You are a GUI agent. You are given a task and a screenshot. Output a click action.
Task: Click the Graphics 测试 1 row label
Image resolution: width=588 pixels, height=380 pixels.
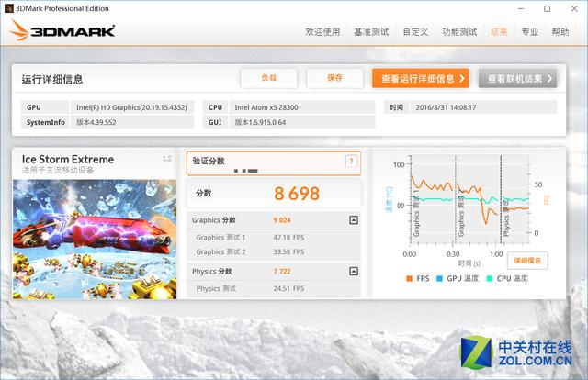[x=220, y=238]
